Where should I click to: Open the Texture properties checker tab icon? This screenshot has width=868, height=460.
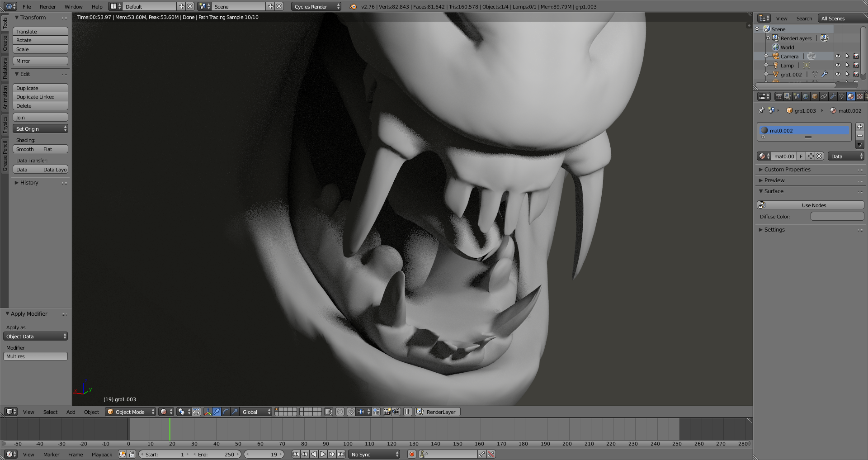860,96
